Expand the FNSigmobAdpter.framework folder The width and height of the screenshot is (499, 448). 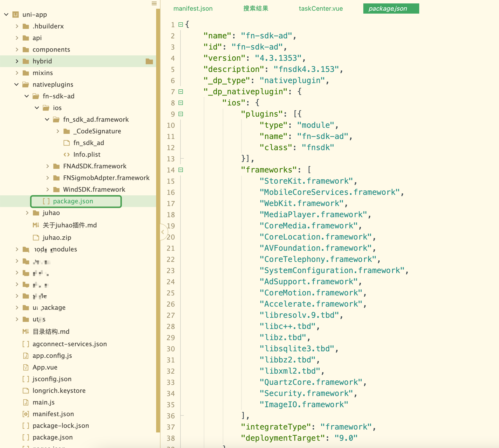tap(48, 178)
